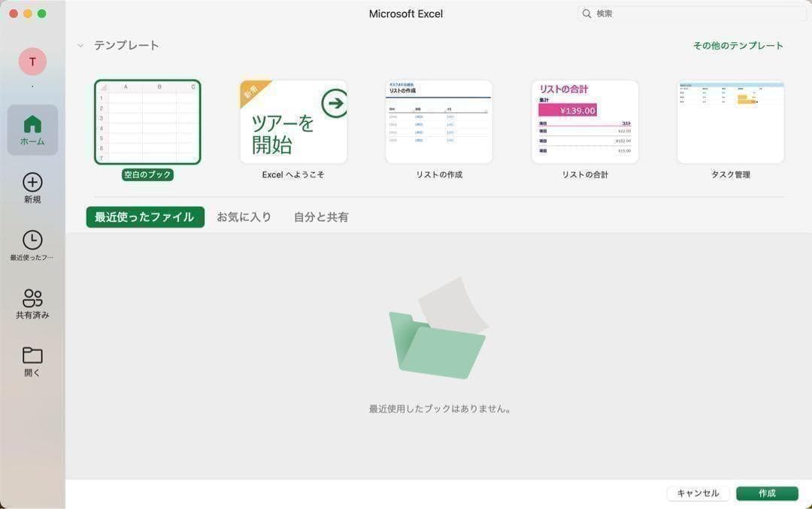The height and width of the screenshot is (509, 812).
Task: Choose the リストの合計 template thumbnail
Action: (585, 122)
